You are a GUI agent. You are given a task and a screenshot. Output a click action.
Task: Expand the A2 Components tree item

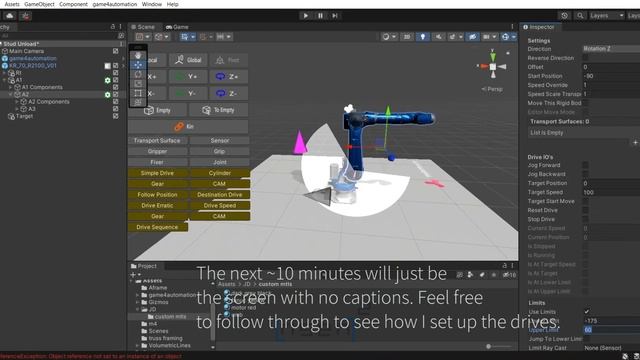[x=17, y=102]
